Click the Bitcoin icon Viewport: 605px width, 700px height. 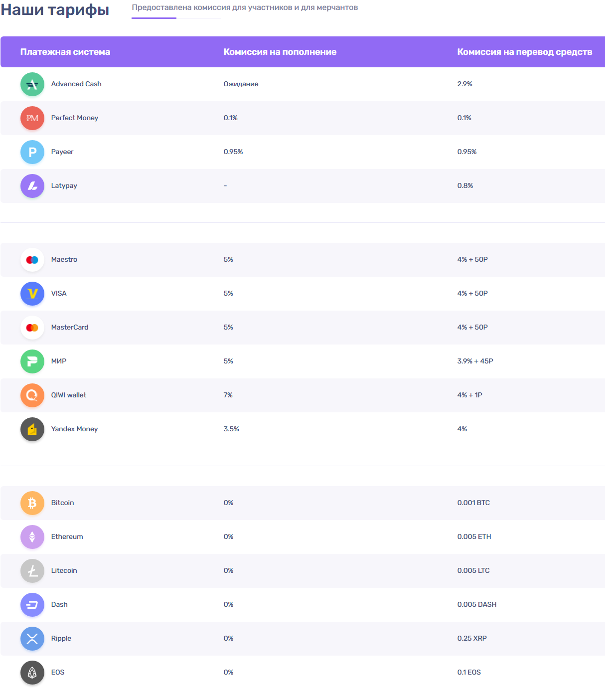[32, 503]
